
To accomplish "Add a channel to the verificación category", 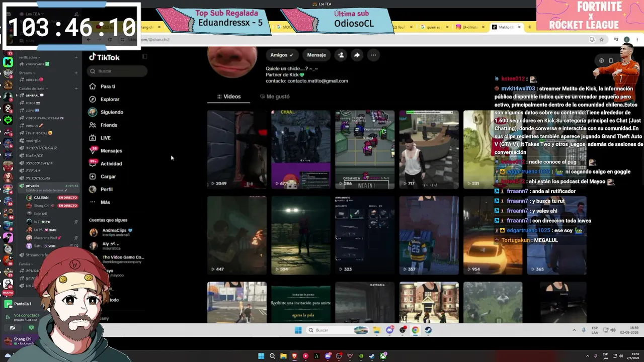I will pyautogui.click(x=76, y=57).
